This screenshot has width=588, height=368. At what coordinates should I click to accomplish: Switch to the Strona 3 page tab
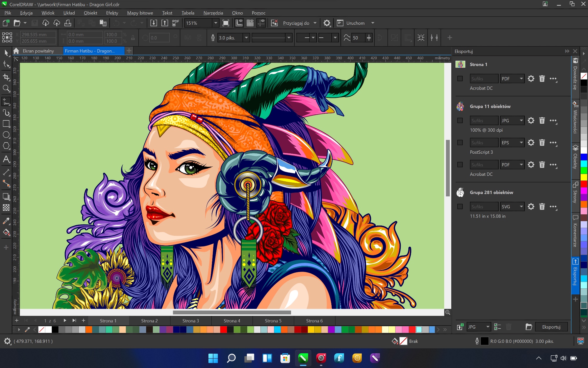tap(191, 321)
